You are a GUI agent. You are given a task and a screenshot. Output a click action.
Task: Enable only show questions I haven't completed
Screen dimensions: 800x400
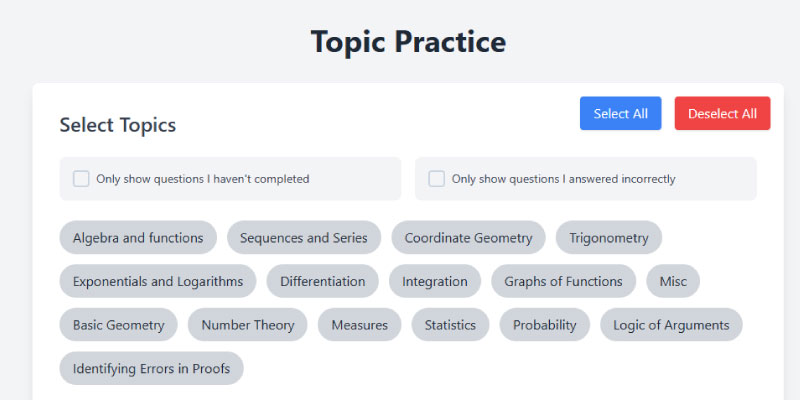(x=81, y=179)
